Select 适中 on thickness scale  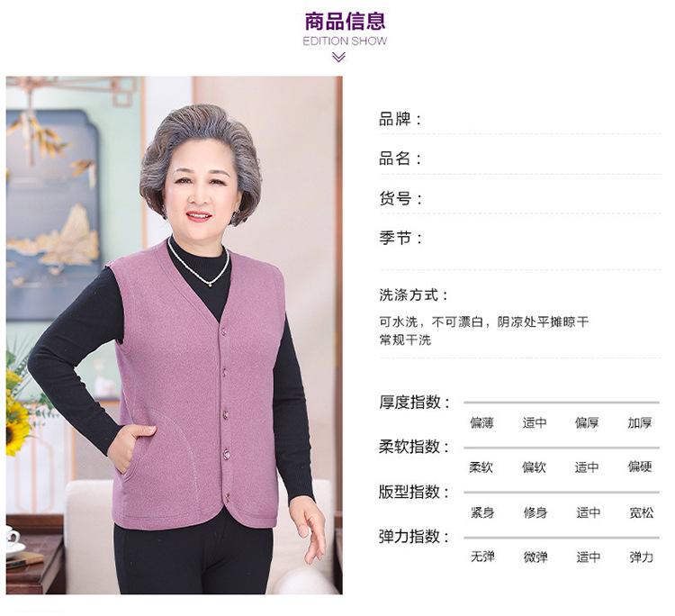(x=535, y=422)
